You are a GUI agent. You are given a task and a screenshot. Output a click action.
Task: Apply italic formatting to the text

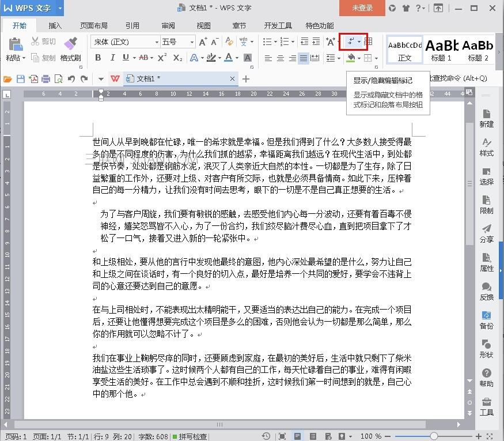tap(111, 58)
